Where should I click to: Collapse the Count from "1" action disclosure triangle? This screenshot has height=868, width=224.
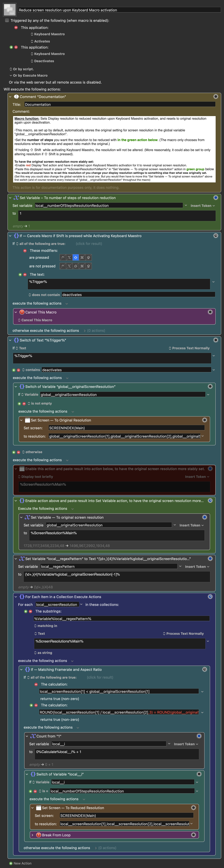(27, 736)
